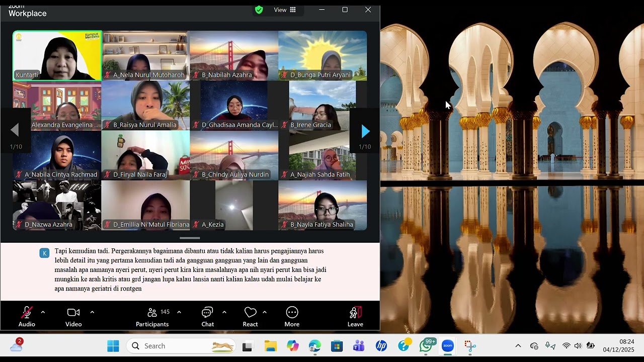
Task: Select D_Emillia Ni'Matul Fibriana's video tile
Action: [x=145, y=205]
